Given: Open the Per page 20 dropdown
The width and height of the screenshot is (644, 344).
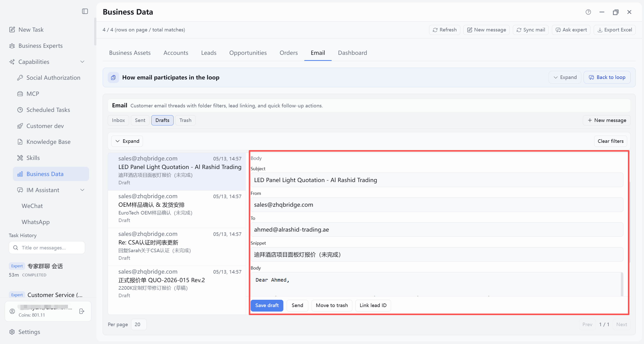Looking at the screenshot, I should (139, 325).
